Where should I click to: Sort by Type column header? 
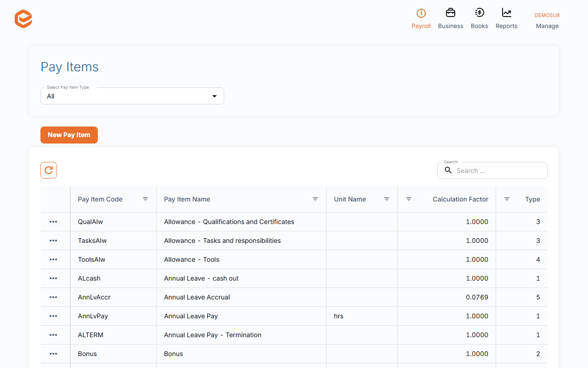pyautogui.click(x=532, y=199)
